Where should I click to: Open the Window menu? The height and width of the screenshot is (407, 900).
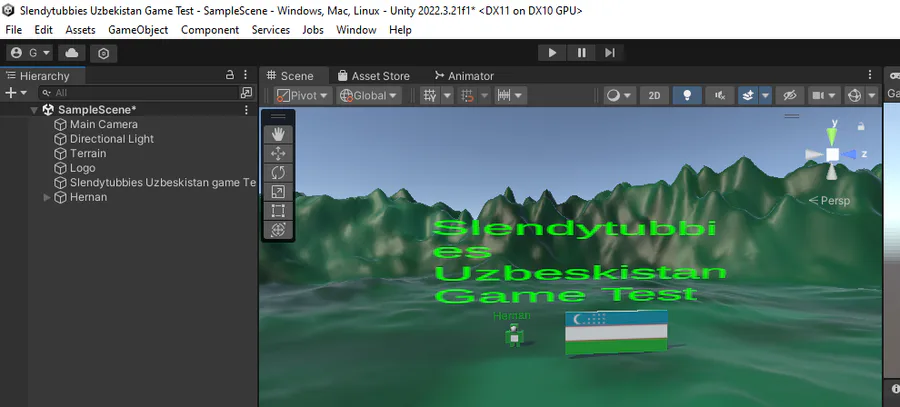point(356,30)
